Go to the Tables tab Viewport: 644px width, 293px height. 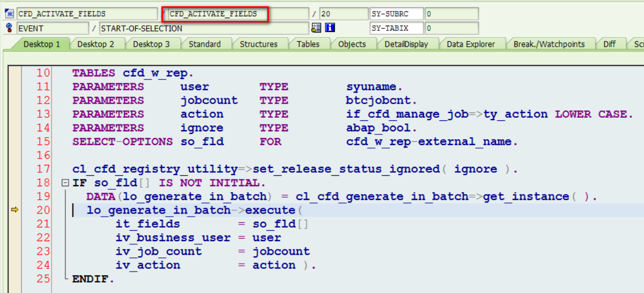pos(308,44)
